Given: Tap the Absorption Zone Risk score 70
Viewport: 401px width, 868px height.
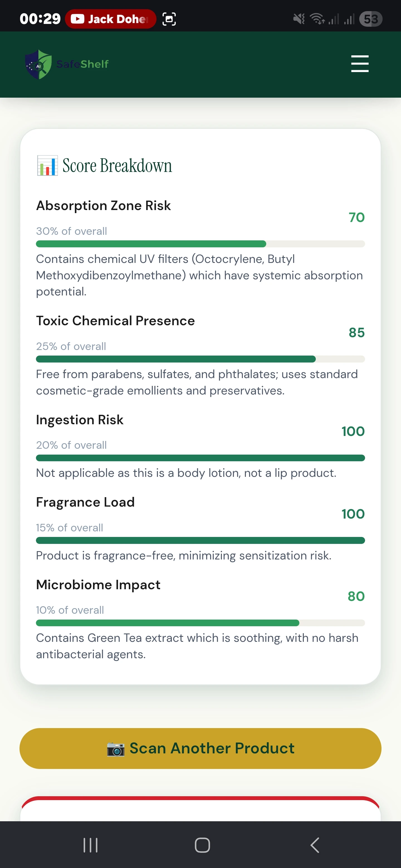Looking at the screenshot, I should point(356,217).
